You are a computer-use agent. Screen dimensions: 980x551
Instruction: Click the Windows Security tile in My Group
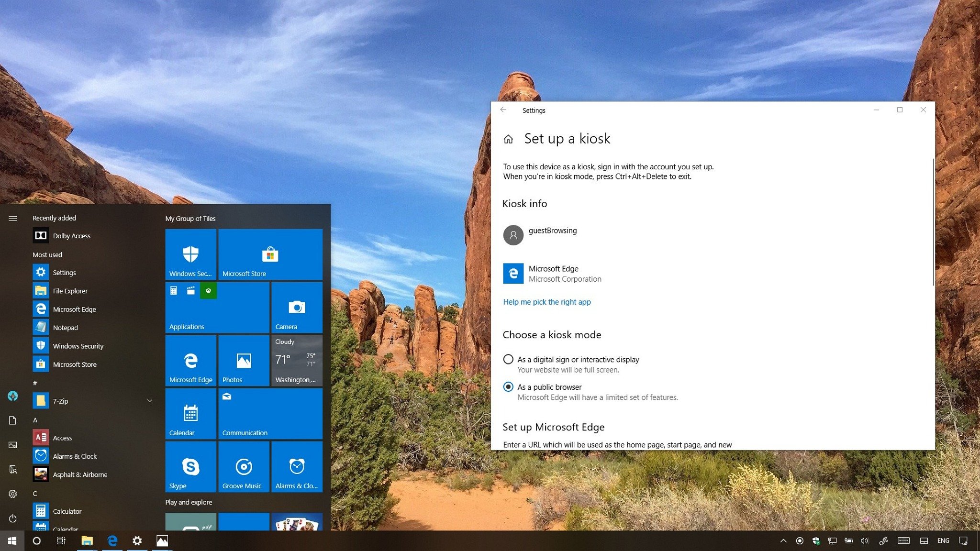190,254
